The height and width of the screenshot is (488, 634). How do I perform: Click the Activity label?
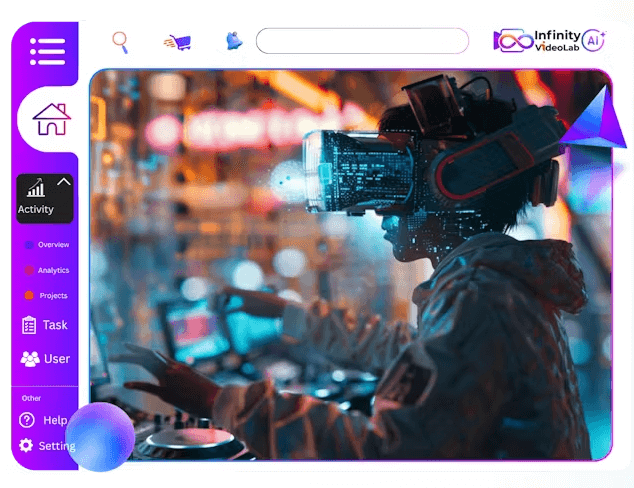click(36, 209)
